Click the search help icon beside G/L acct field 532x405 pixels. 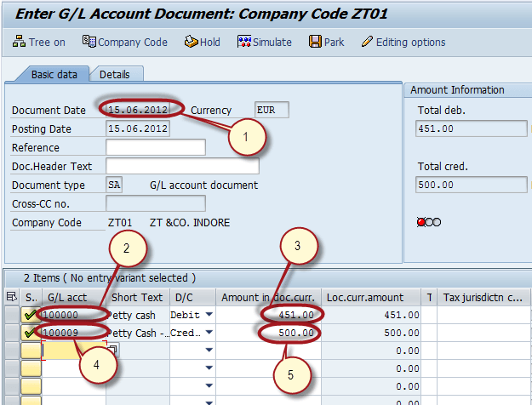pos(112,350)
